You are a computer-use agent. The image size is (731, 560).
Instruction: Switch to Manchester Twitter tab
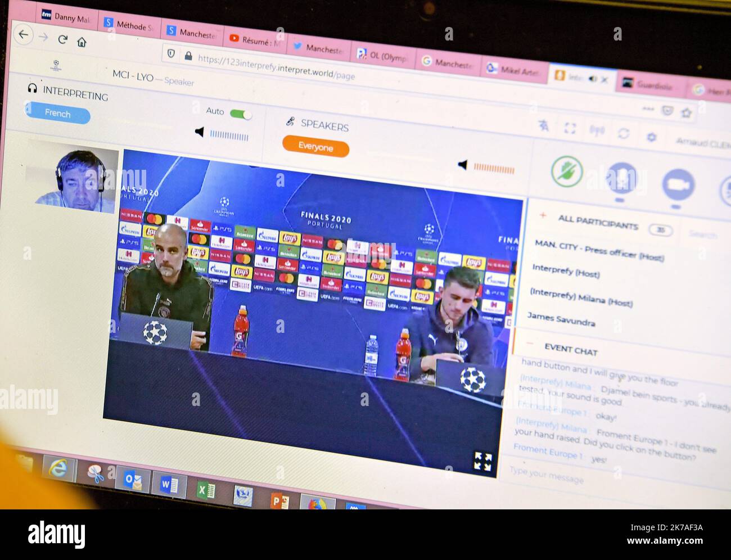[x=319, y=47]
